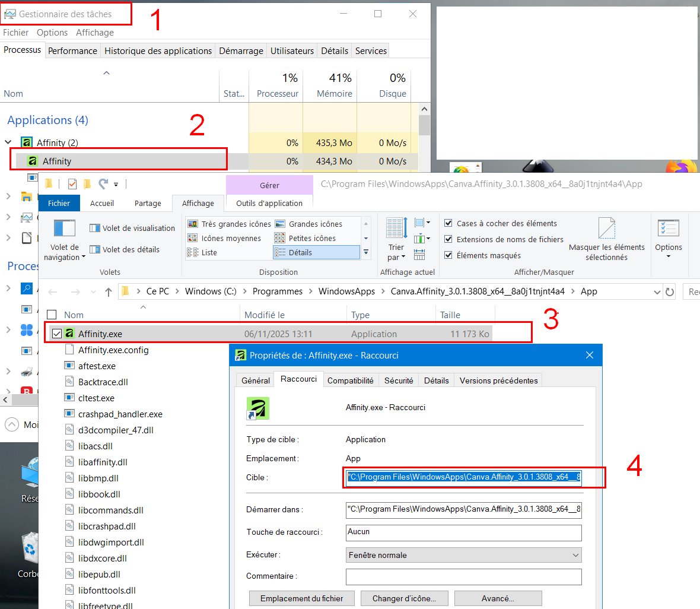Click Task Manager title bar icon
Screen dimensions: 700x609
tap(10, 14)
